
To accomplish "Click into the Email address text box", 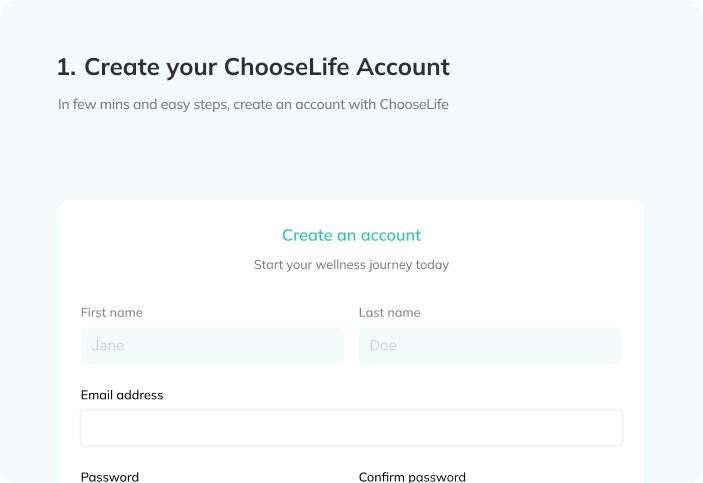I will tap(351, 427).
